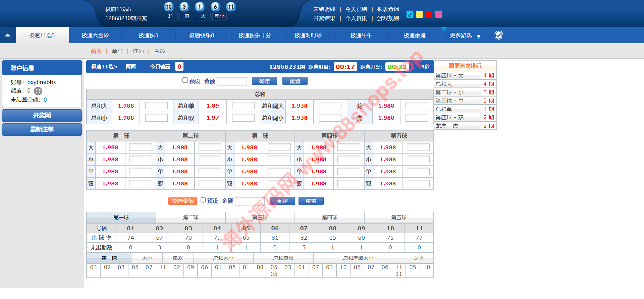Switch to the yellow theme swatch
Viewport: 644px width, 299px height.
[x=419, y=14]
